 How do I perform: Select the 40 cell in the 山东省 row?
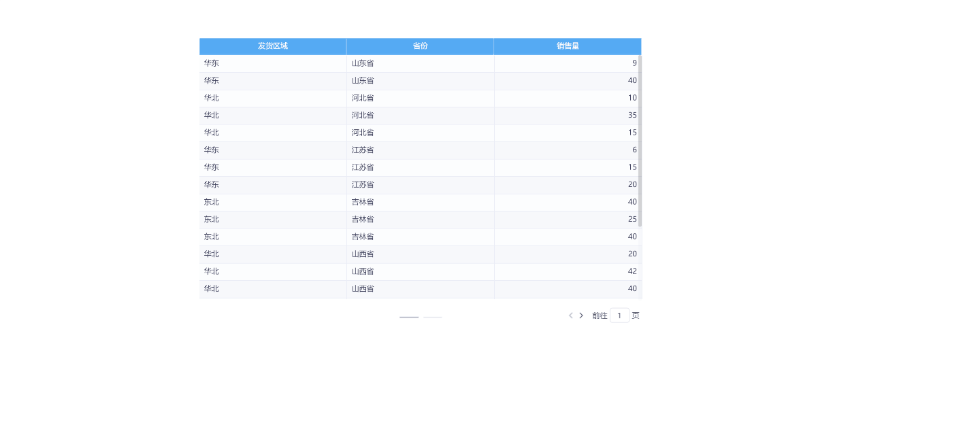coord(568,81)
